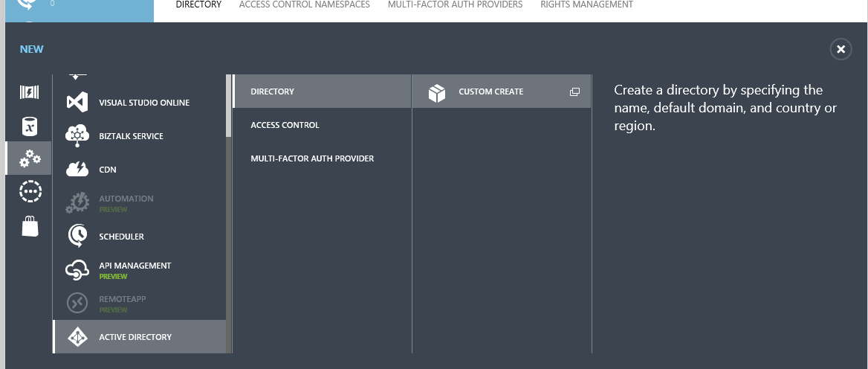Choose API MANAGEMENT preview entry
The width and height of the screenshot is (868, 369).
click(x=140, y=270)
